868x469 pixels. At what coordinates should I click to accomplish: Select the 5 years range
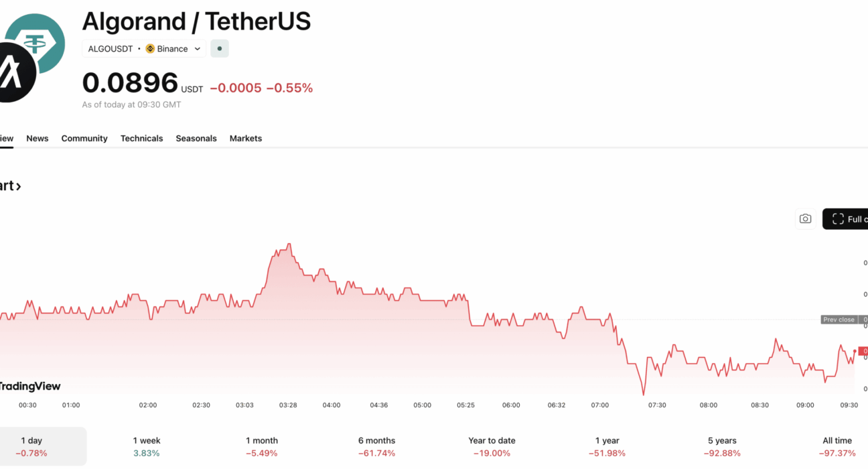pos(722,446)
